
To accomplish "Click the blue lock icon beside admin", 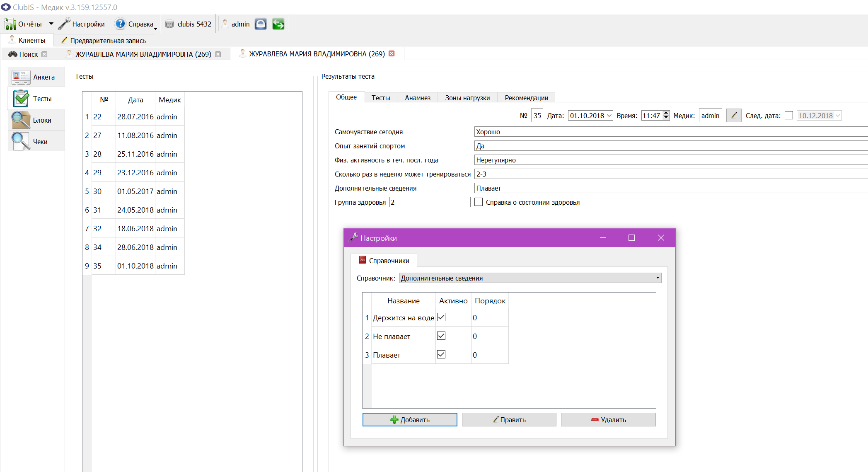I will point(261,24).
